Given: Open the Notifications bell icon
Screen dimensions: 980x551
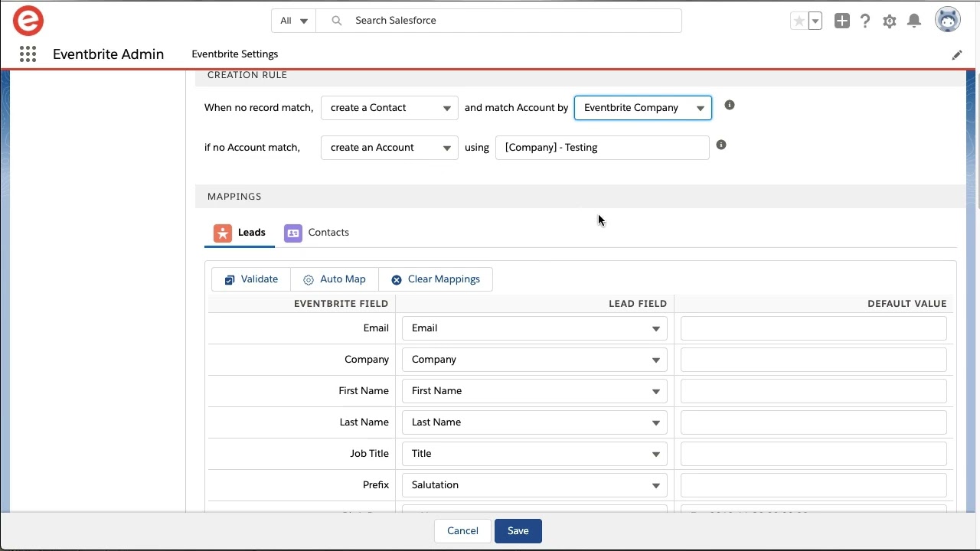Looking at the screenshot, I should 914,21.
